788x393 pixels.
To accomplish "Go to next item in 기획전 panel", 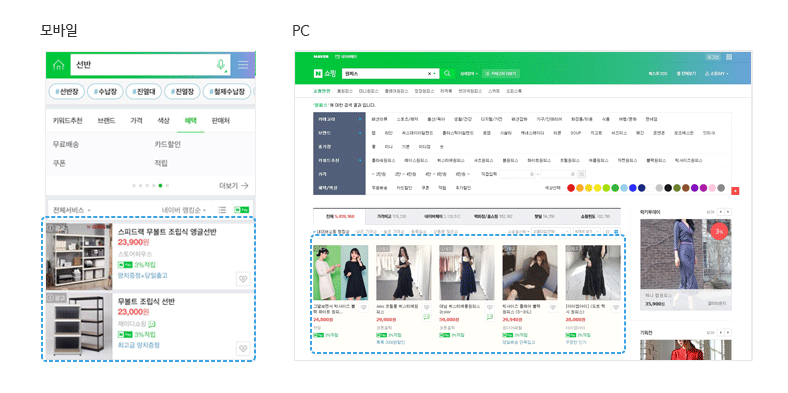I will click(x=728, y=332).
